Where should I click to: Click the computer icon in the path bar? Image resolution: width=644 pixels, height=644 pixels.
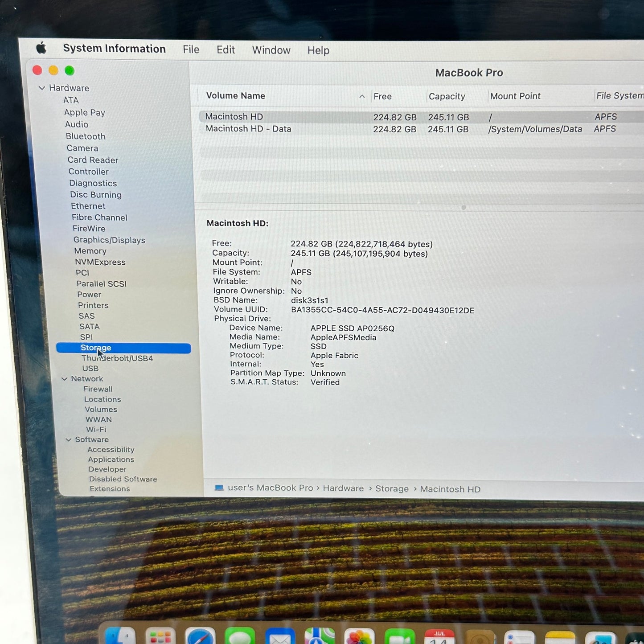pyautogui.click(x=219, y=488)
